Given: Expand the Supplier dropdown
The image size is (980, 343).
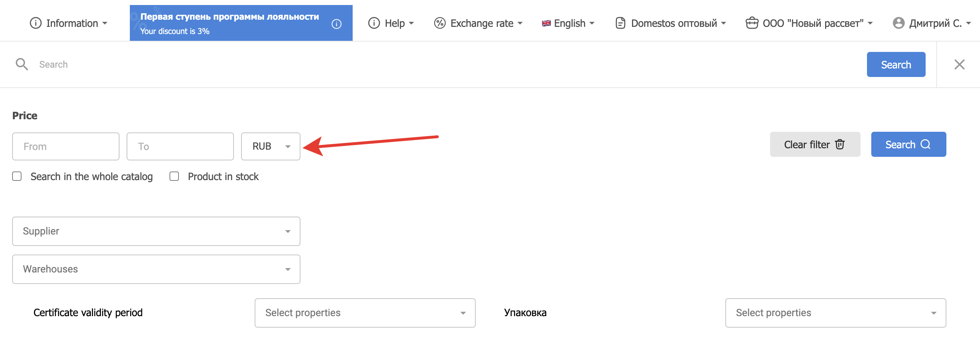Looking at the screenshot, I should pos(156,231).
